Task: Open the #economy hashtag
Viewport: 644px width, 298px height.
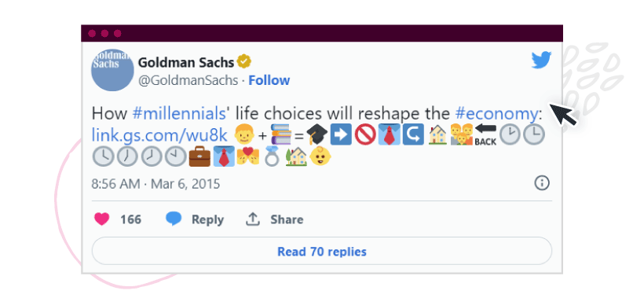Action: [x=496, y=113]
